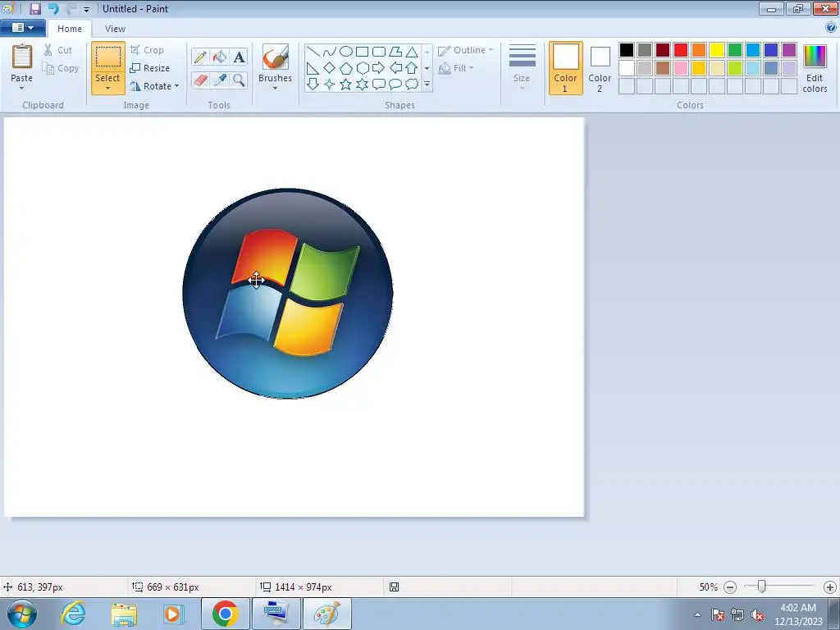The height and width of the screenshot is (630, 840).
Task: Choose the Rounded rectangular callout shape
Action: (x=379, y=84)
